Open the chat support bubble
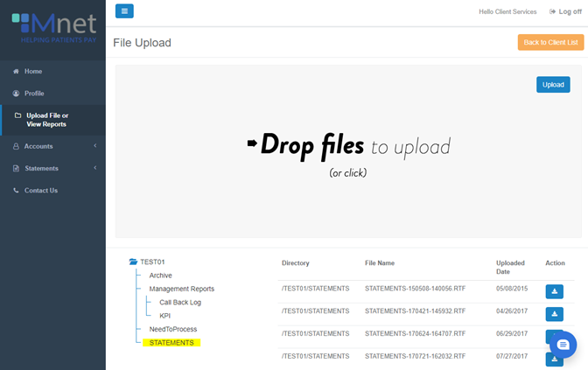The image size is (588, 370). [x=563, y=344]
